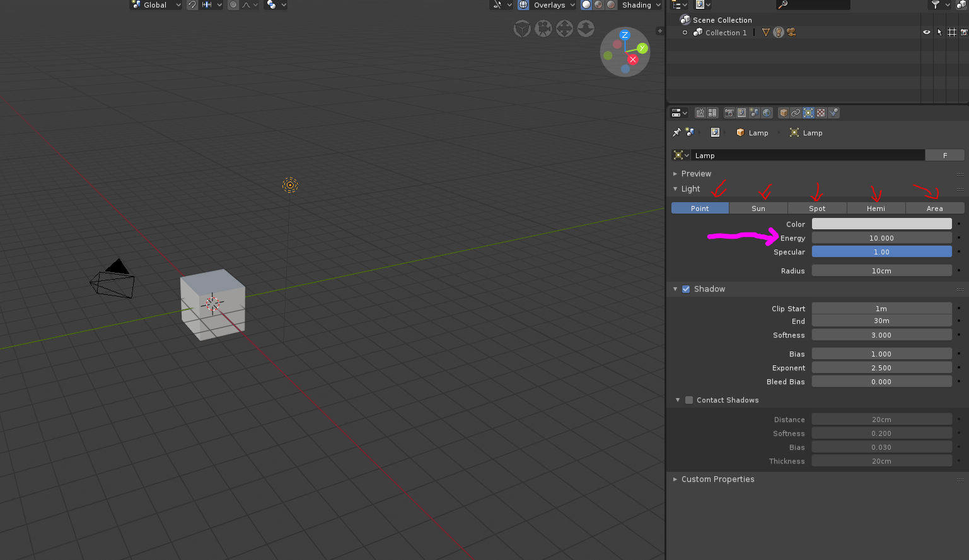Click the viewport perspective/orthographic toggle gizmo
Screen dimensions: 969x560
[x=522, y=28]
